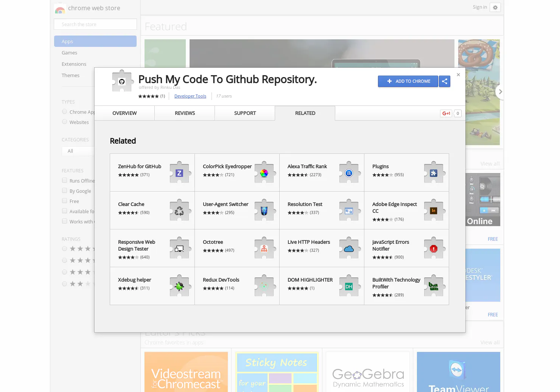Open the ZenHub for GitHub title text
The width and height of the screenshot is (560, 392).
[140, 166]
